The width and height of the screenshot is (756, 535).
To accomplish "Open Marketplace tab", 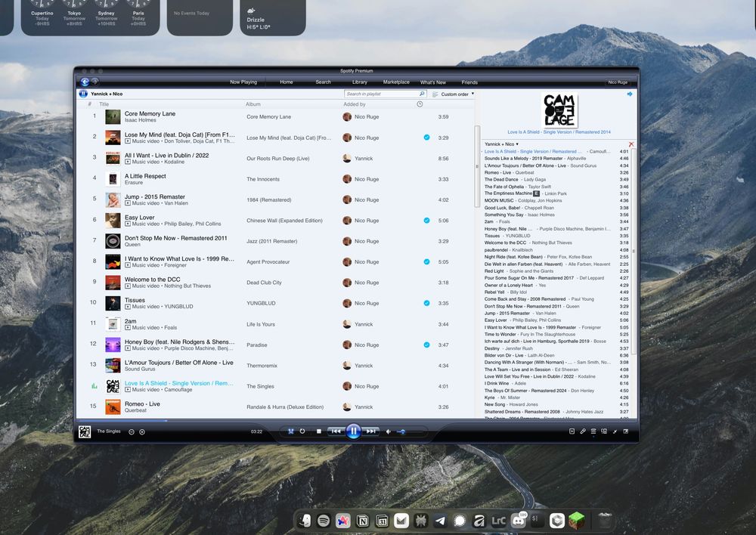I will [x=396, y=82].
